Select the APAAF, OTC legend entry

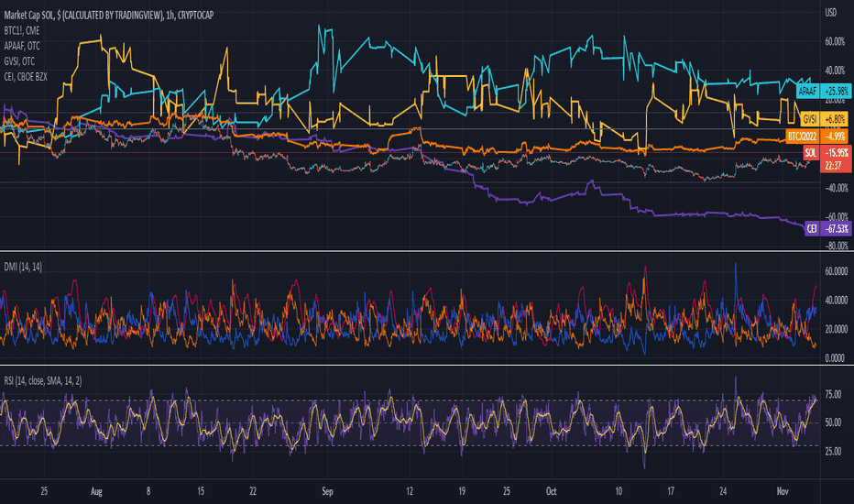[x=22, y=46]
